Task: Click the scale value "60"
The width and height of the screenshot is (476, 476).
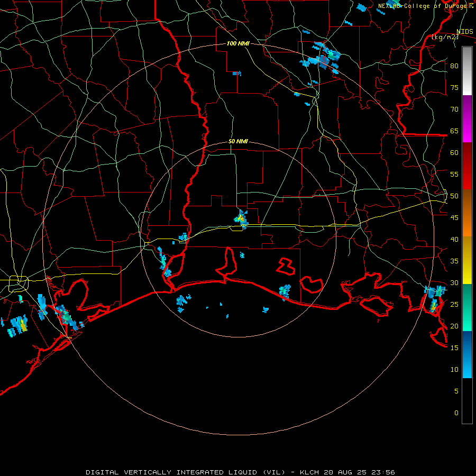Action: coord(454,153)
